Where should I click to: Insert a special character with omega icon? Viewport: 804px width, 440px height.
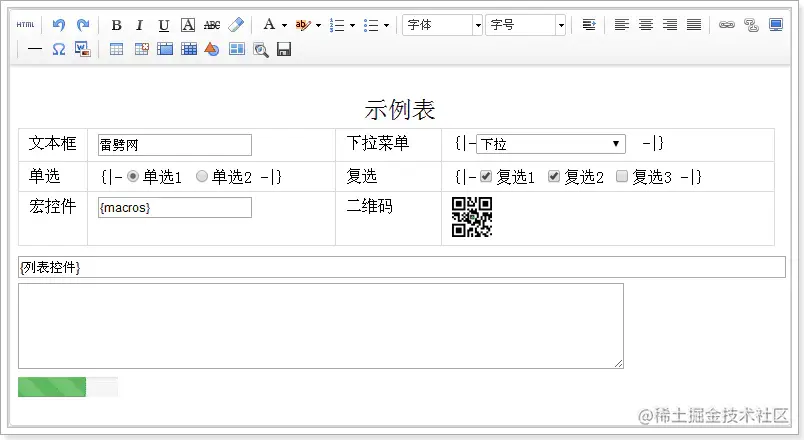click(x=59, y=49)
